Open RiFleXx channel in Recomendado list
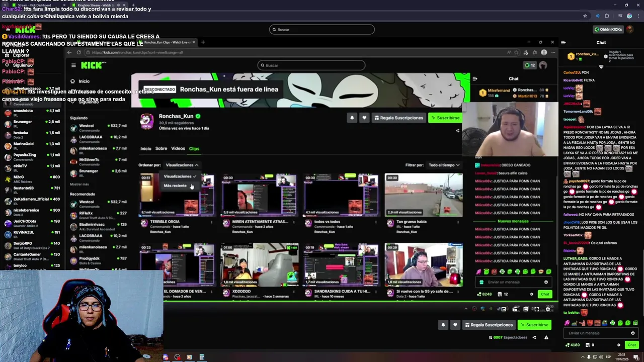 click(x=98, y=215)
